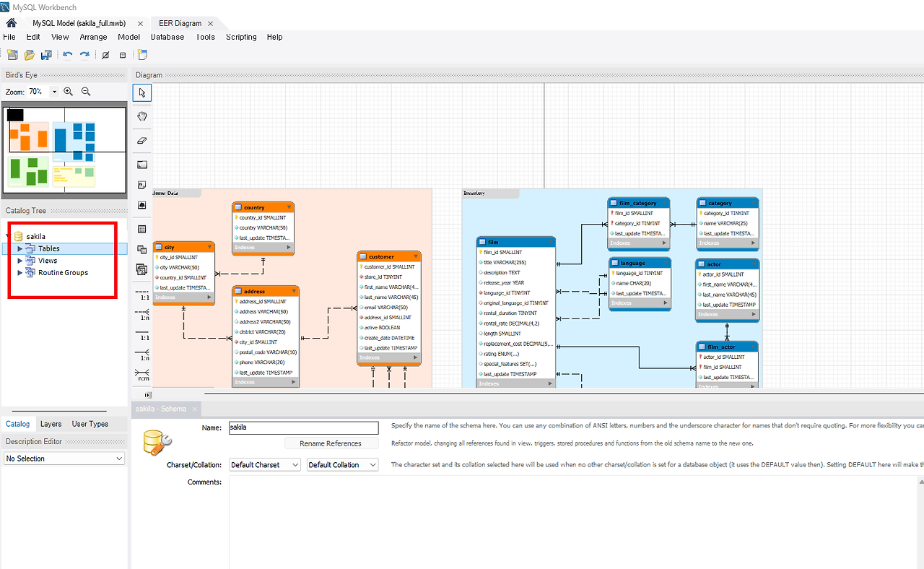This screenshot has width=924, height=569.
Task: Expand the Views node in Catalog Tree
Action: (x=20, y=261)
